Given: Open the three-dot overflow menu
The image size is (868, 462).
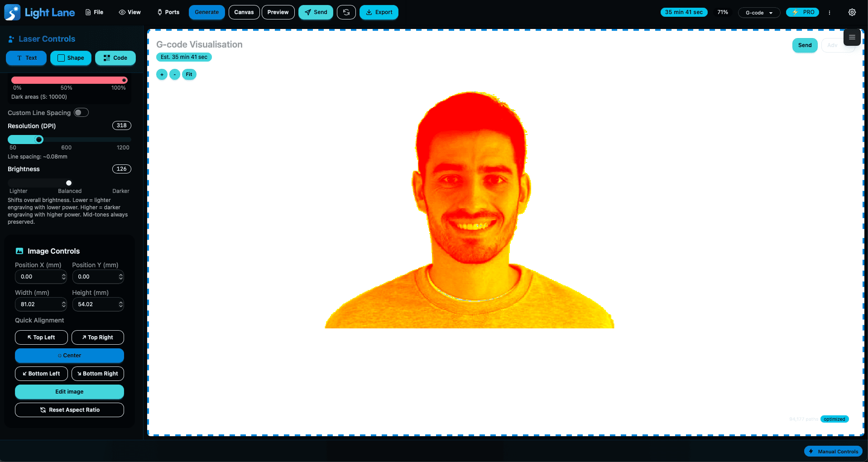Looking at the screenshot, I should tap(829, 12).
